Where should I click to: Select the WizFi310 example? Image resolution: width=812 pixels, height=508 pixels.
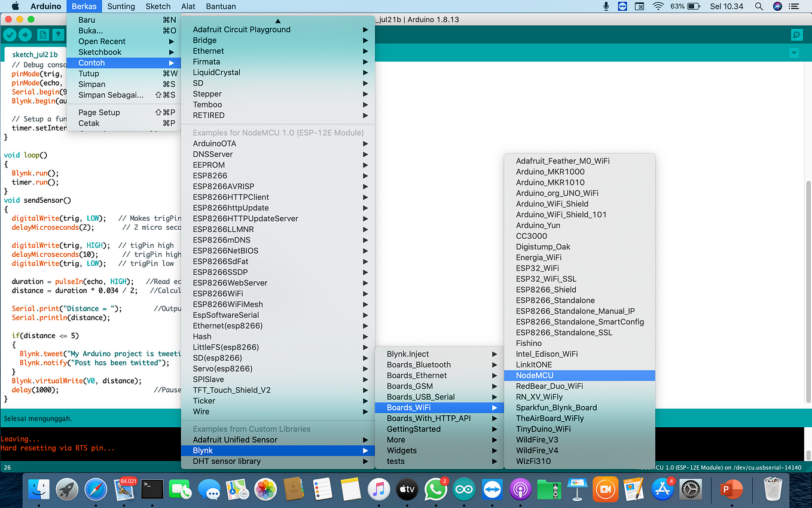tap(579, 461)
